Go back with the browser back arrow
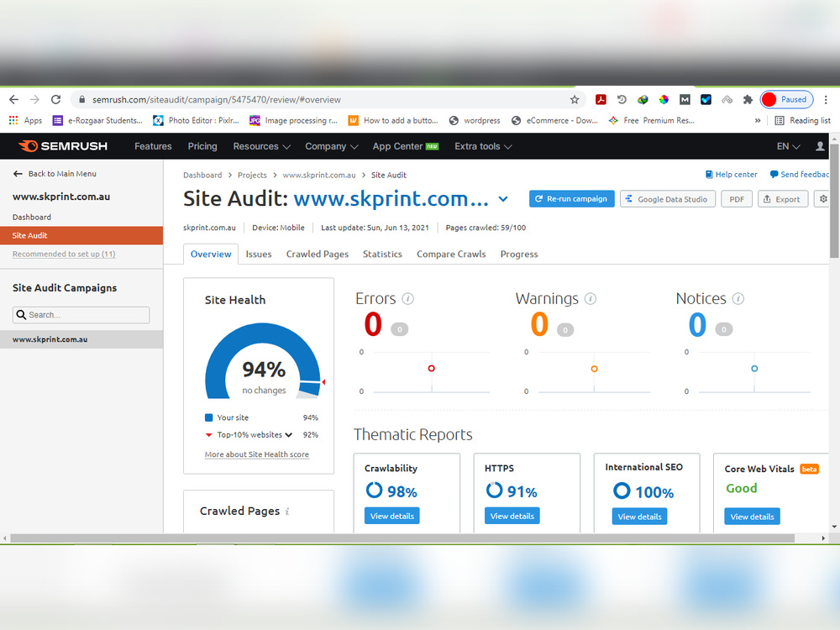Viewport: 840px width, 630px height. [14, 100]
